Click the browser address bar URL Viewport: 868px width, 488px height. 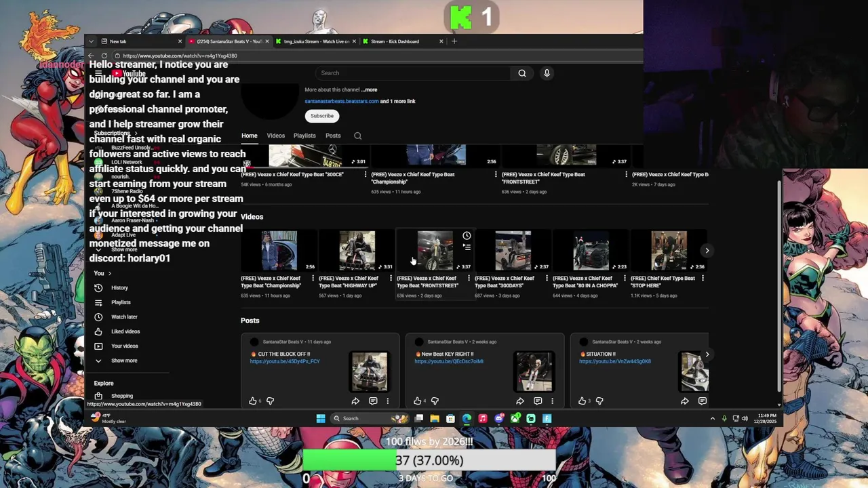pyautogui.click(x=180, y=56)
